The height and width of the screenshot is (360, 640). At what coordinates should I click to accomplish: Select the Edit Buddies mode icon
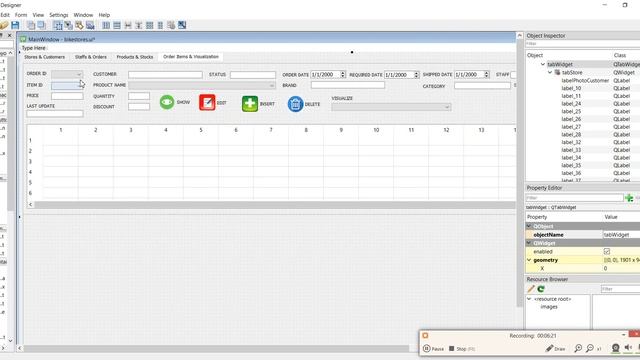click(79, 25)
